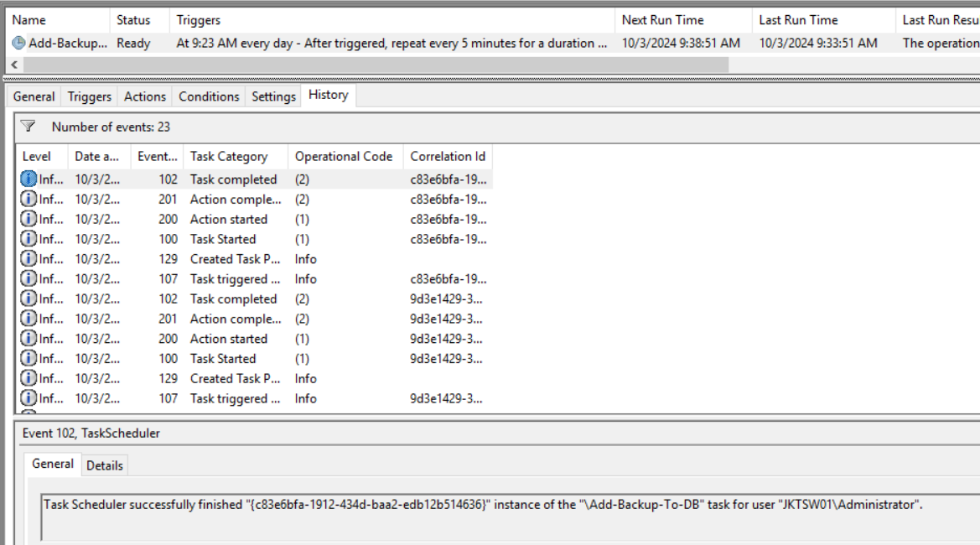Select 'Task triggered' event with 9d3e1429 id
The image size is (980, 545).
pos(254,399)
